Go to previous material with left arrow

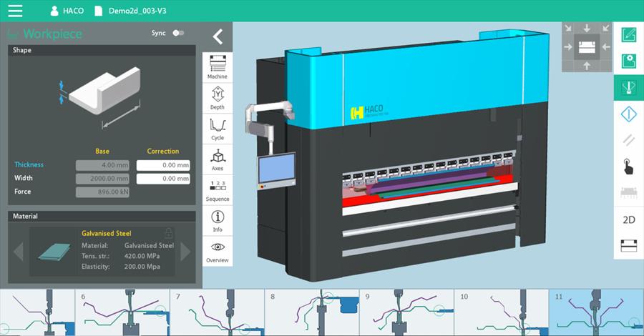(x=19, y=252)
